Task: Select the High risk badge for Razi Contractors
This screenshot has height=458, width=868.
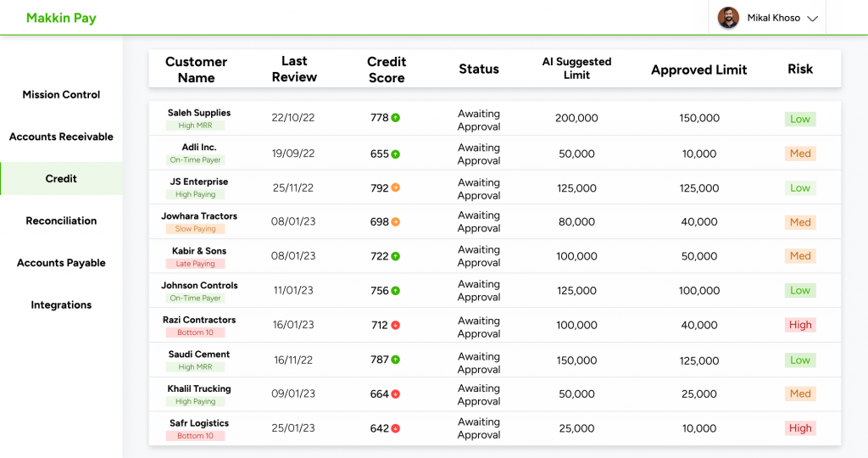Action: (x=800, y=325)
